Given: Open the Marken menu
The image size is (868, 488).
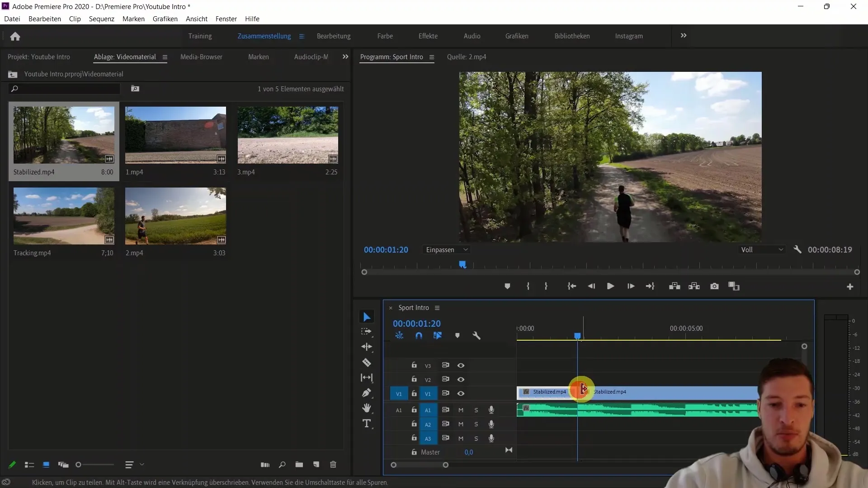Looking at the screenshot, I should tap(133, 19).
